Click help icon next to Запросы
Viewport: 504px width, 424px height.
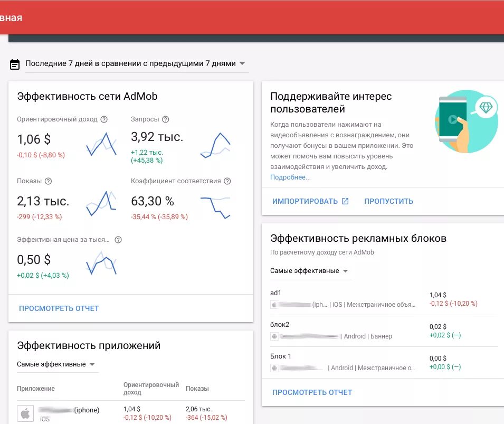pos(166,119)
